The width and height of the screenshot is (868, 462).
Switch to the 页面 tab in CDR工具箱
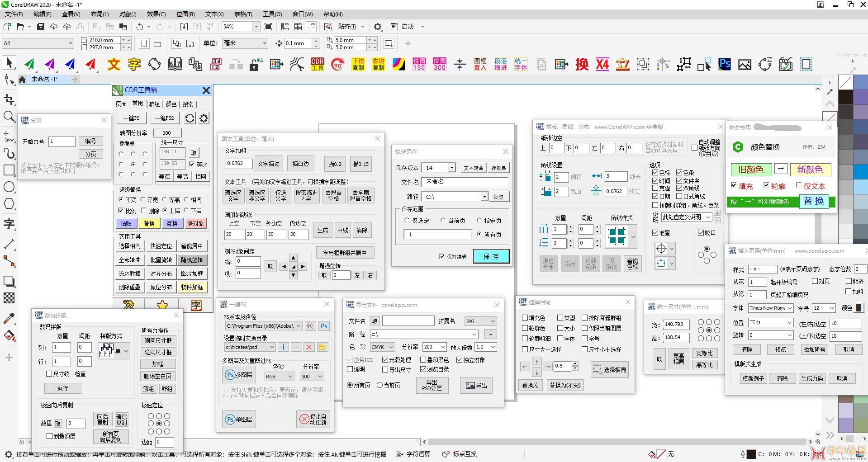(x=121, y=104)
